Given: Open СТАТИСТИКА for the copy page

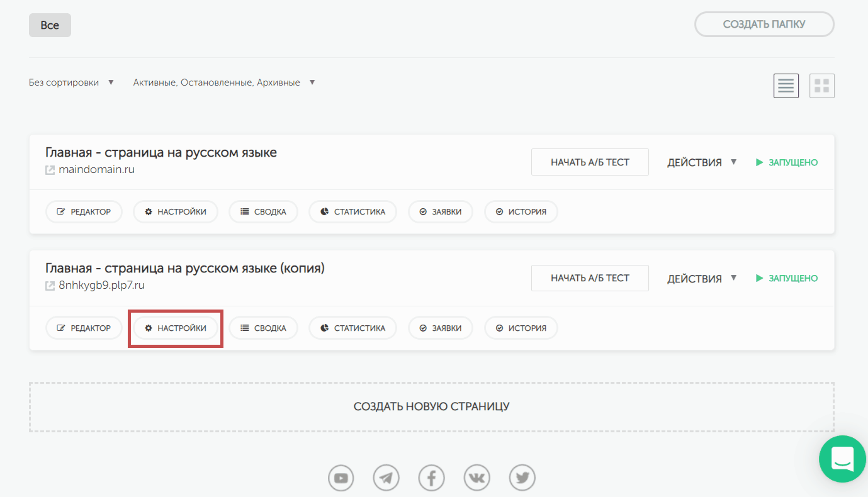Looking at the screenshot, I should (x=352, y=328).
